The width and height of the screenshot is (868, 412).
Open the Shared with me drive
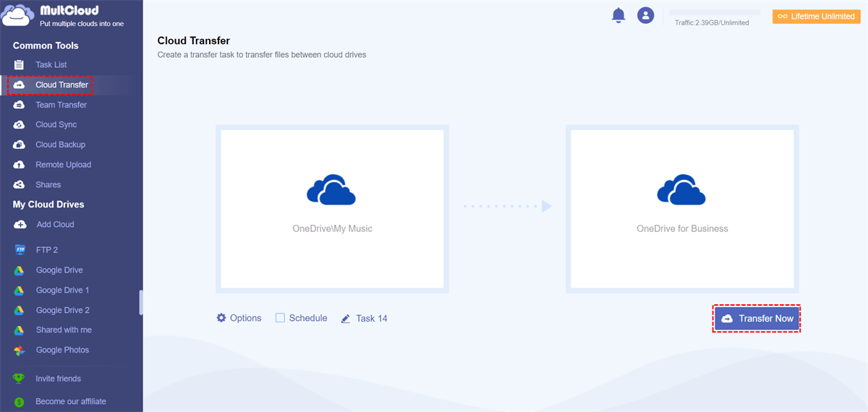coord(64,330)
